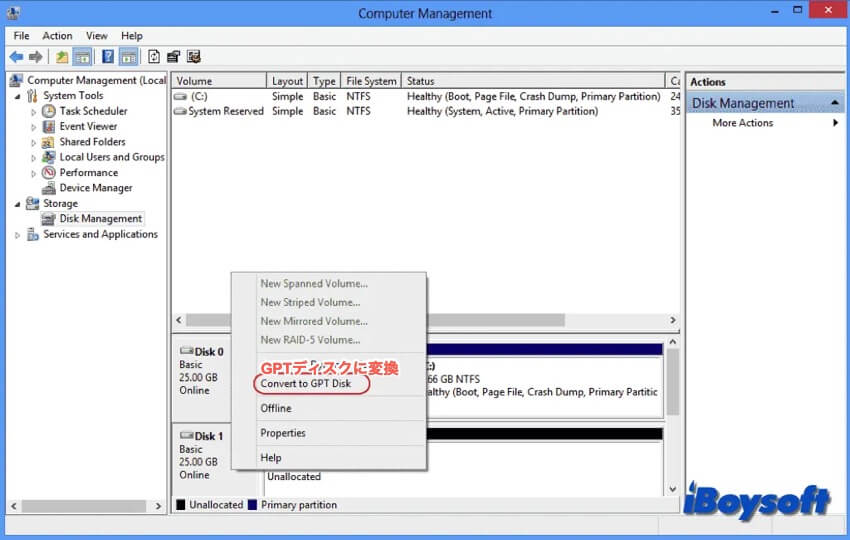Toggle the Show/Hide Action Pane toolbar button
This screenshot has width=850, height=540.
coord(128,57)
